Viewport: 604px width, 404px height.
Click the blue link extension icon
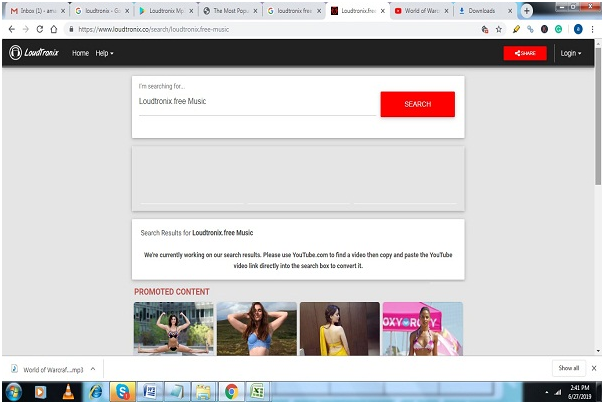click(530, 29)
